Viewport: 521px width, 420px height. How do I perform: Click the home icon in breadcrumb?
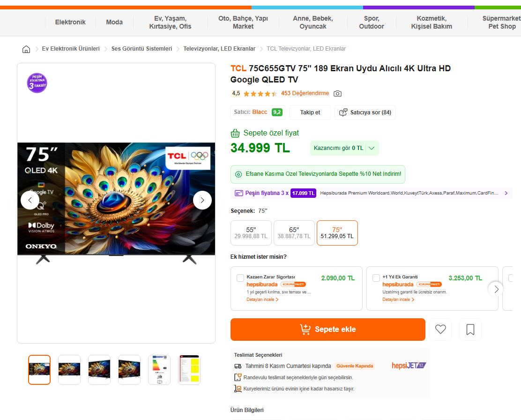click(26, 49)
